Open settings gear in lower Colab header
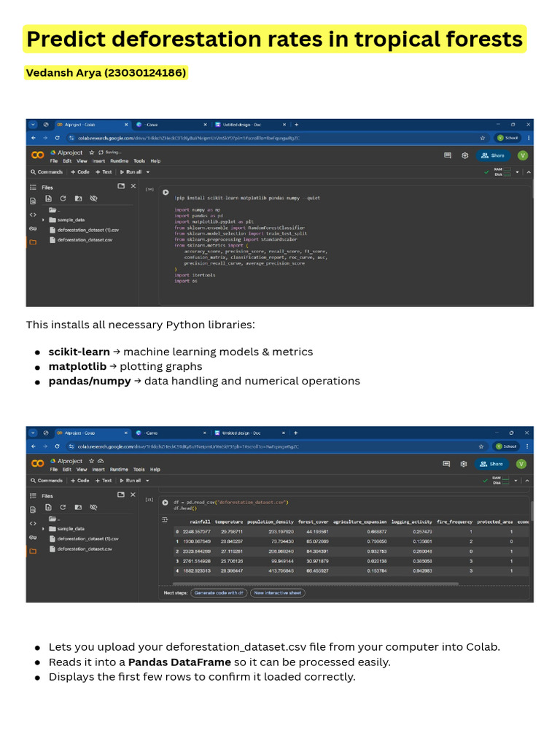The image size is (560, 747). coord(464,464)
